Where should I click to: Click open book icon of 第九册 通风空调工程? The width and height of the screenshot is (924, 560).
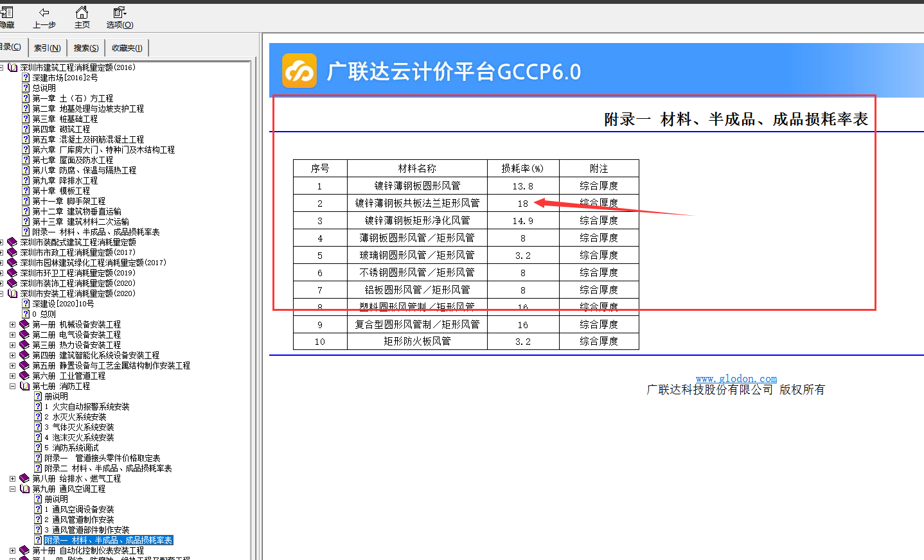(25, 489)
